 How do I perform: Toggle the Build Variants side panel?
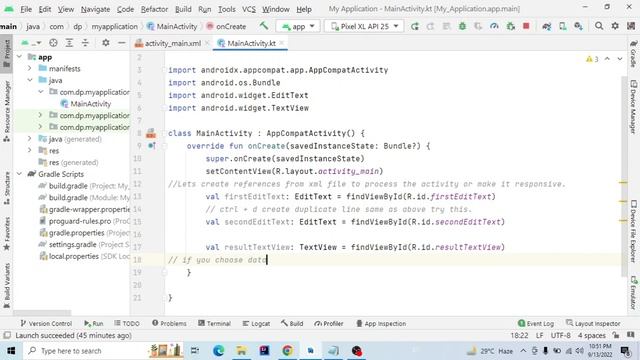pyautogui.click(x=7, y=285)
